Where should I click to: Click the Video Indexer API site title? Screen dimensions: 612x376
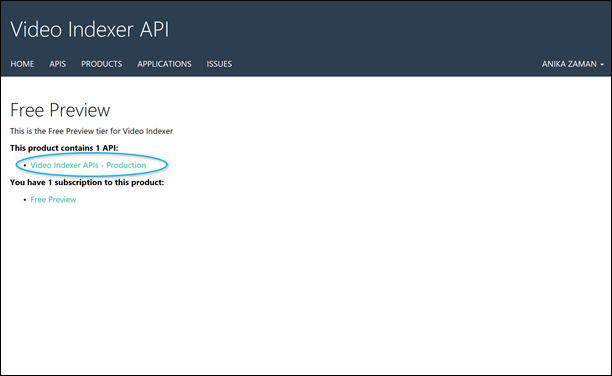[90, 30]
